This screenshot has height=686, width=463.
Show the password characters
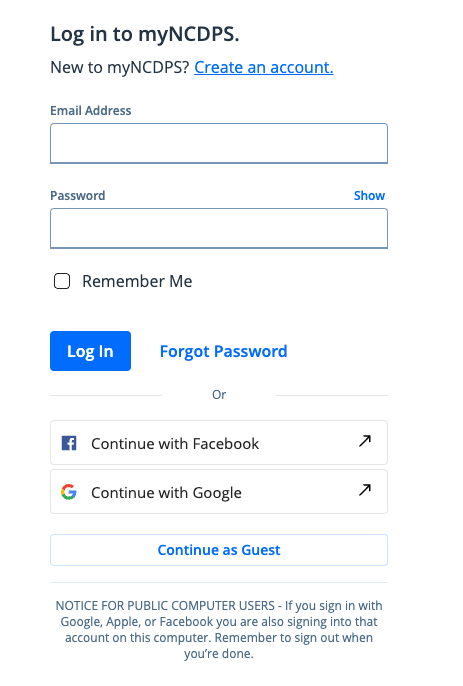[369, 196]
